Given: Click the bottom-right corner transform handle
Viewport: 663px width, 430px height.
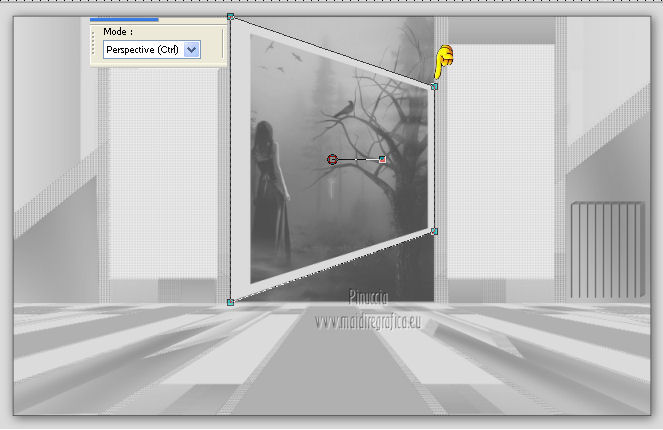Looking at the screenshot, I should point(434,231).
